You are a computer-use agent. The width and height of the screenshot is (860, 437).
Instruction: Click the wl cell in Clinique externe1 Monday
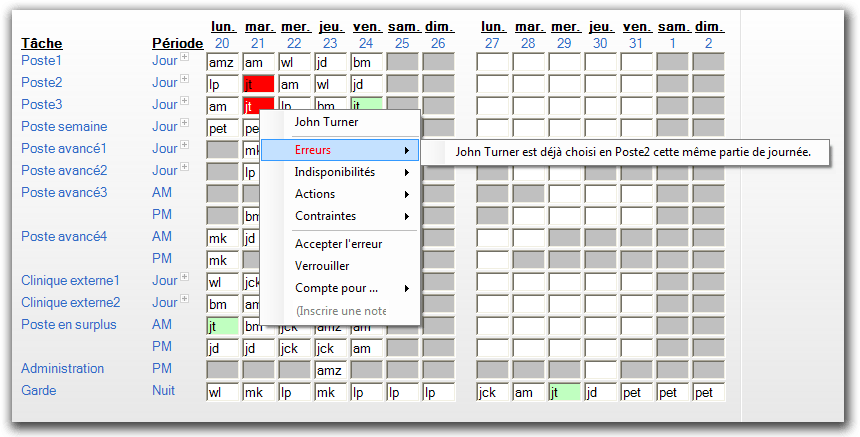[223, 282]
